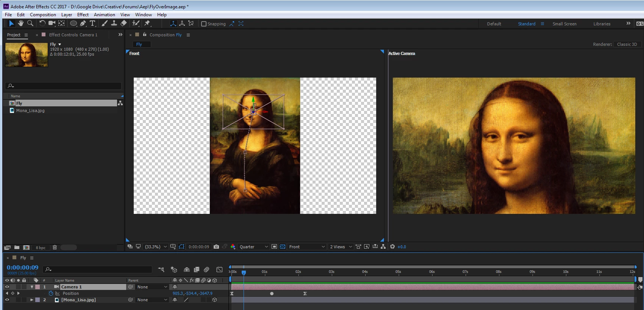This screenshot has height=310, width=644.
Task: Select the Selection arrow tool
Action: 11,23
